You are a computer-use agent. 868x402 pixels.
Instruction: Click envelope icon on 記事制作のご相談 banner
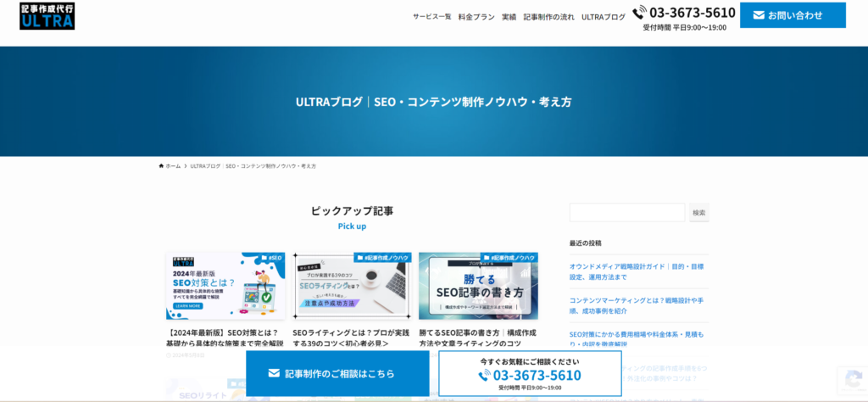point(274,373)
